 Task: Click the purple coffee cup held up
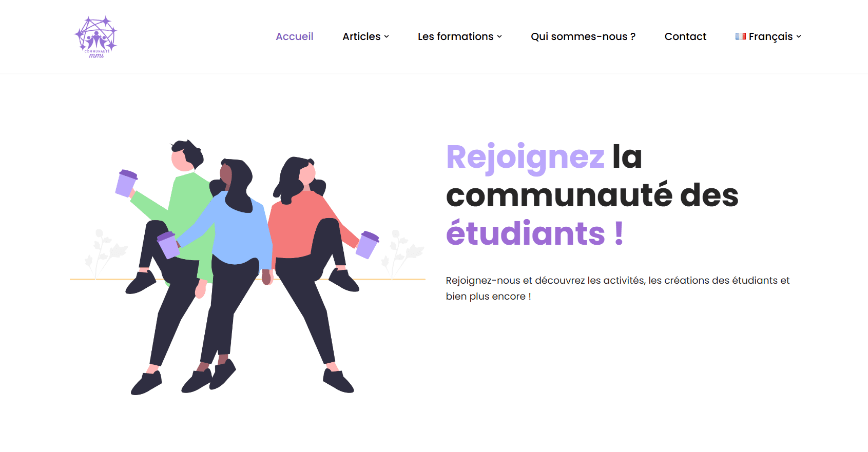[126, 183]
